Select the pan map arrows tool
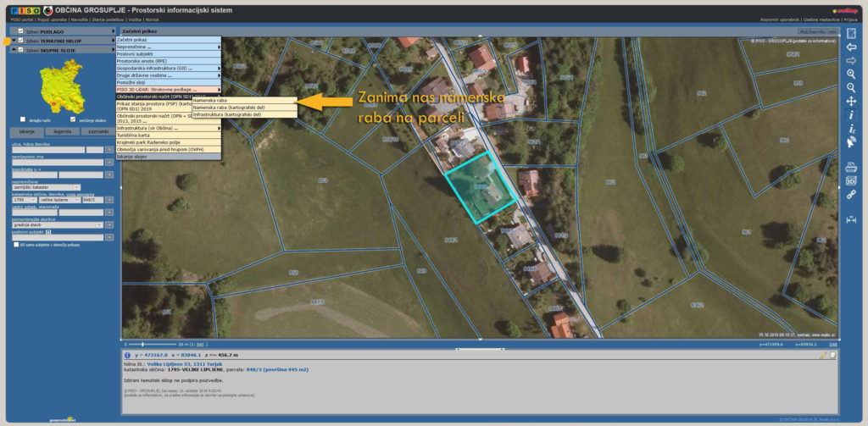 (x=851, y=101)
